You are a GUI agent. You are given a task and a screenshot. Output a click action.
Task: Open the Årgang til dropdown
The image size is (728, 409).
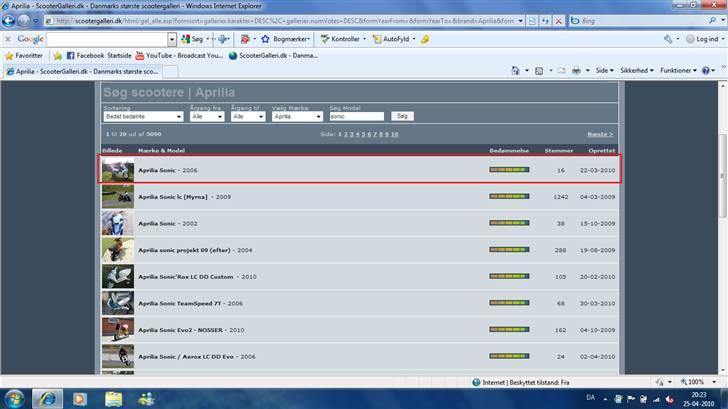(248, 116)
